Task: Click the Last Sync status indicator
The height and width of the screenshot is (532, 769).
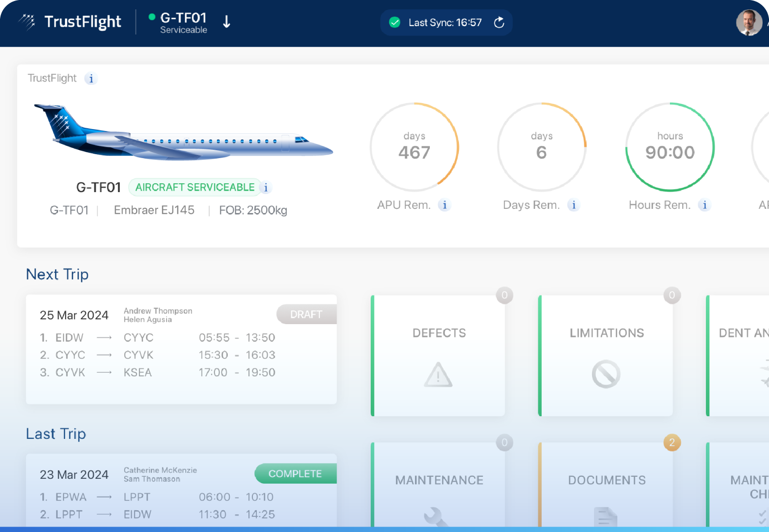Action: 436,23
